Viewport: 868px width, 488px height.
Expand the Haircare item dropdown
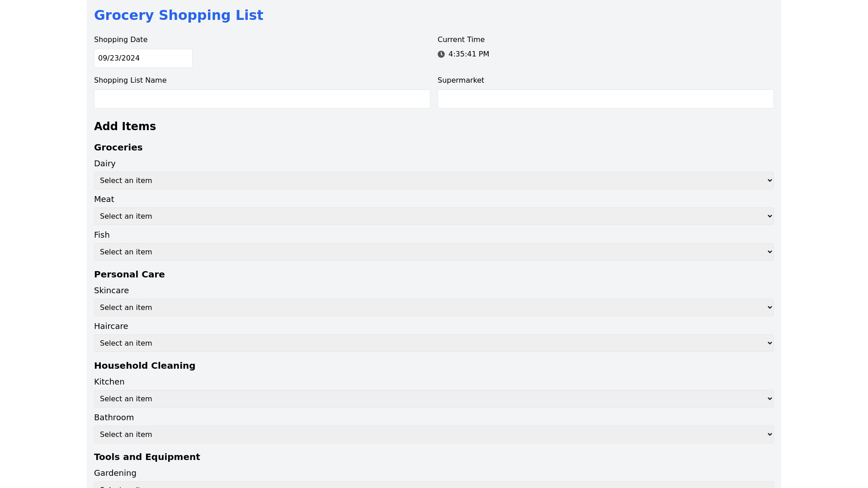[x=434, y=343]
